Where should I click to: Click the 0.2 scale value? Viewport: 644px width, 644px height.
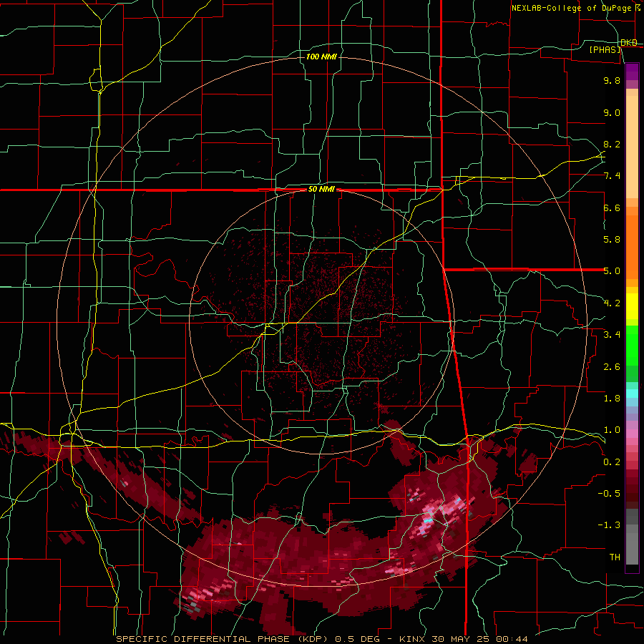[x=612, y=462]
